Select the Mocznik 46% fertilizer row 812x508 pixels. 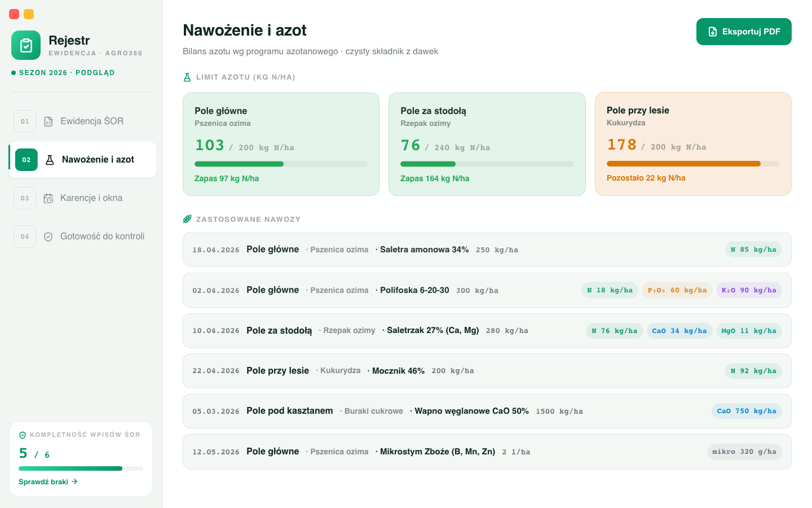click(487, 371)
